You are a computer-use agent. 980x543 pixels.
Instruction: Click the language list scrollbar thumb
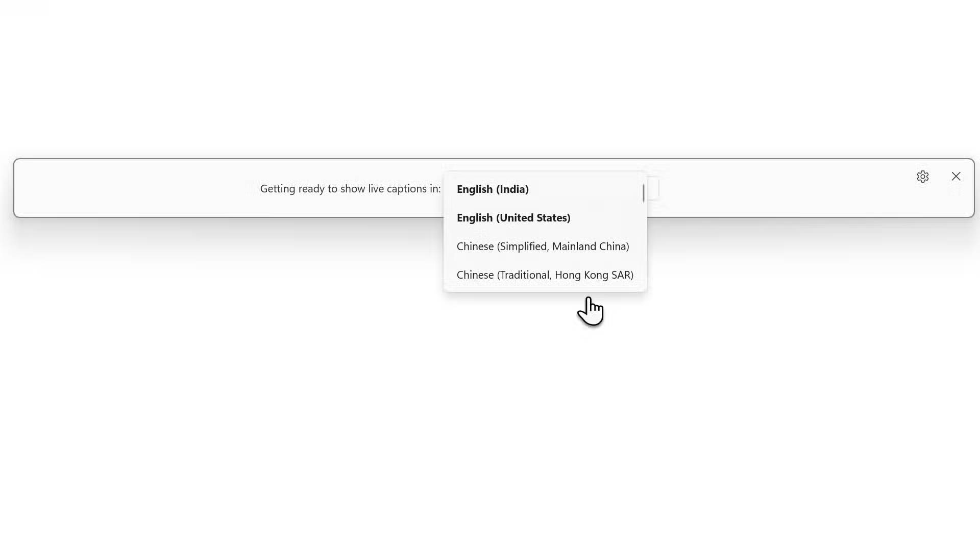(643, 193)
